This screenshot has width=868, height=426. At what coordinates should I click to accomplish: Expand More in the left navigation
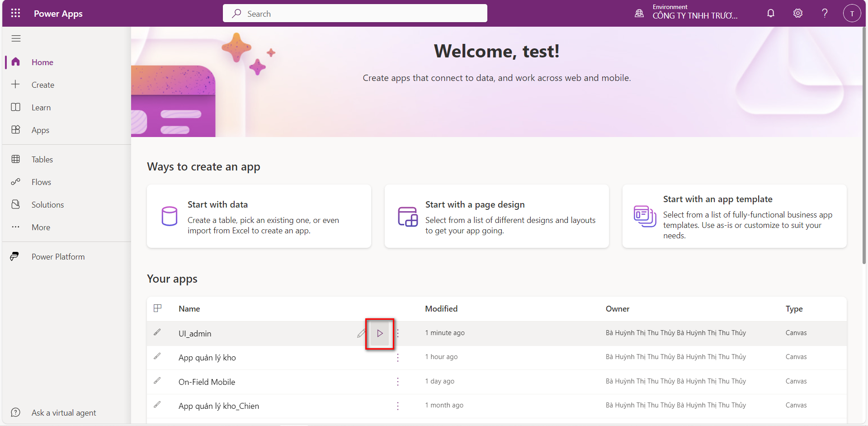pos(41,227)
